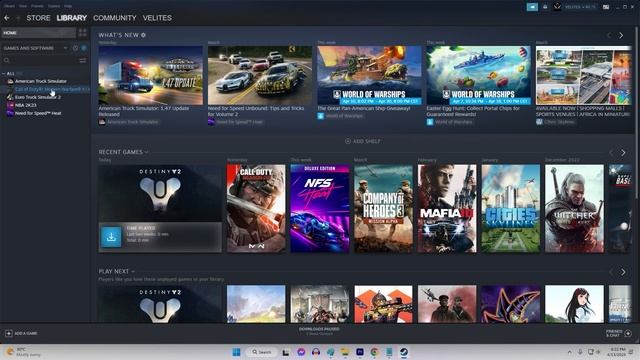Go back with the navigation arrow
This screenshot has width=640, height=360.
tap(7, 18)
